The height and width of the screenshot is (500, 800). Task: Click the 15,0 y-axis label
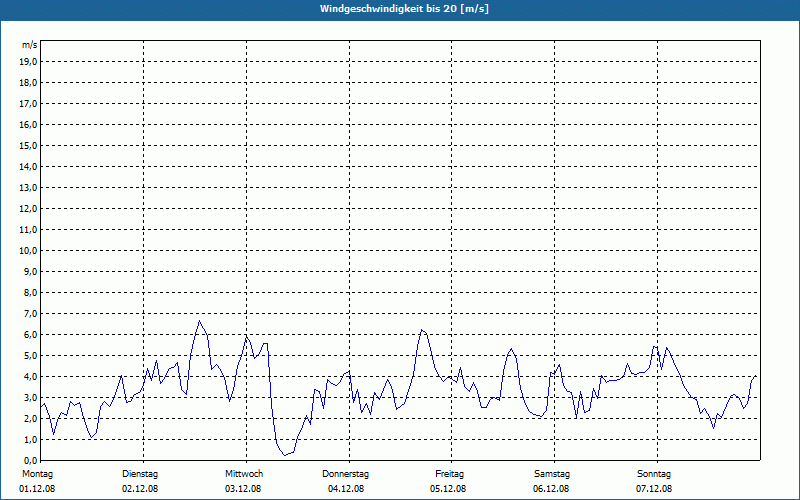[x=28, y=145]
